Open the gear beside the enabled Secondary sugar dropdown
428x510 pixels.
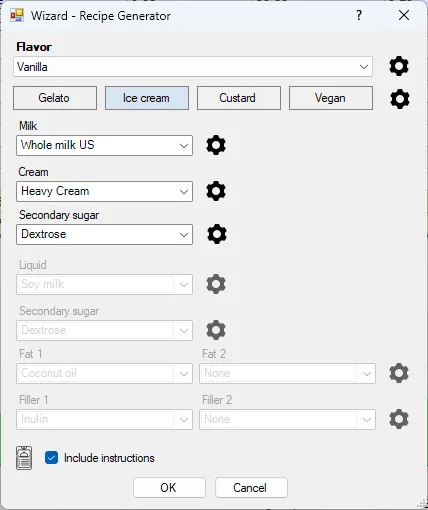pyautogui.click(x=217, y=234)
